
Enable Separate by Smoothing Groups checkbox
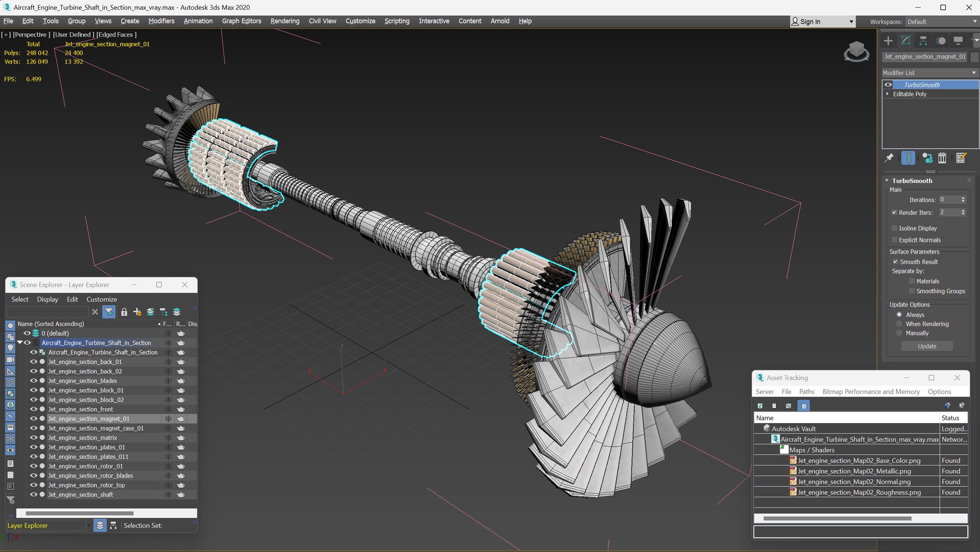click(912, 291)
